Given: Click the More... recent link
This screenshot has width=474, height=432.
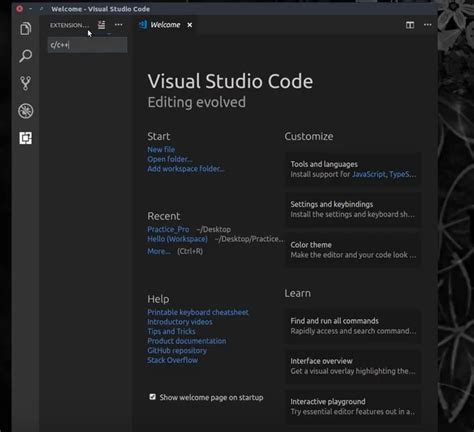Looking at the screenshot, I should [159, 251].
